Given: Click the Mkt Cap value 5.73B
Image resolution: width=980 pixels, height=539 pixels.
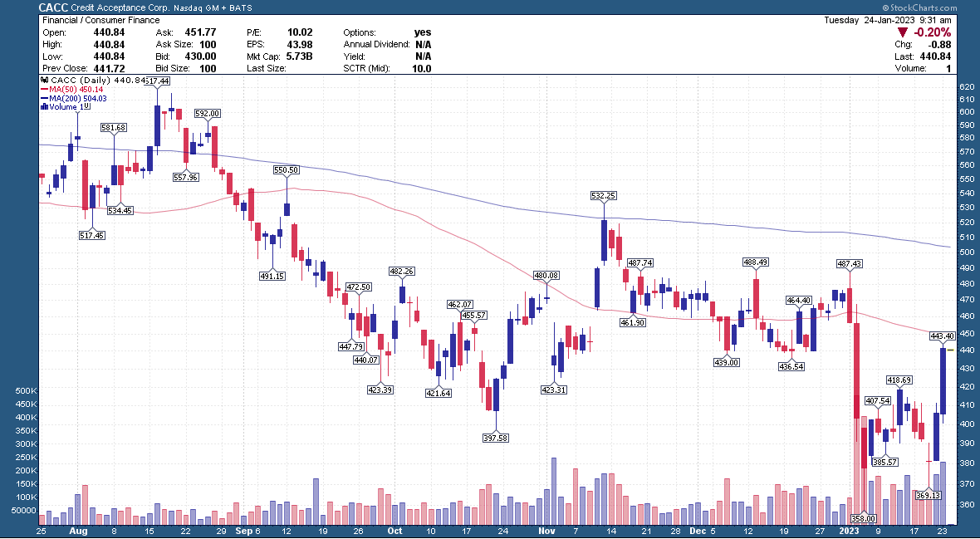Looking at the screenshot, I should pyautogui.click(x=297, y=56).
